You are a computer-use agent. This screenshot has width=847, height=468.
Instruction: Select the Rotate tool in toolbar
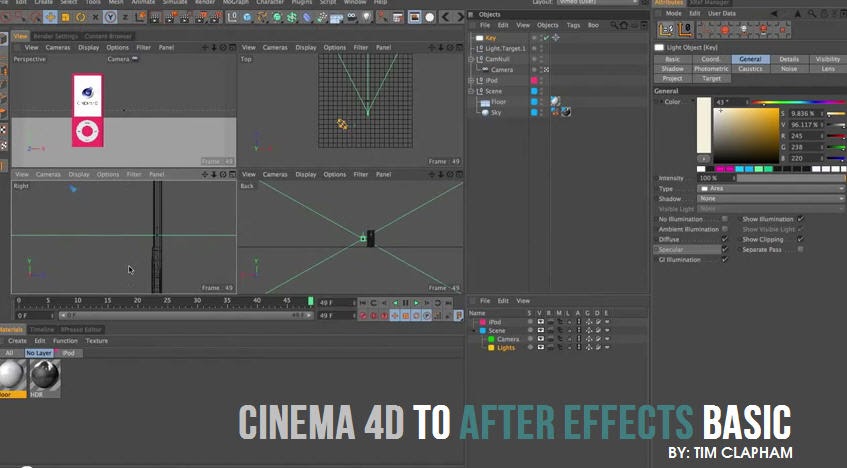pos(80,17)
